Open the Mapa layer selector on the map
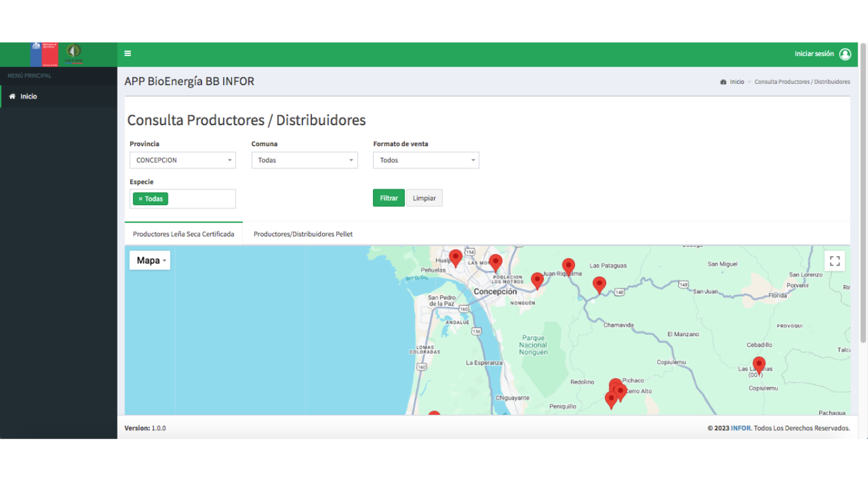868x488 pixels. click(x=149, y=260)
